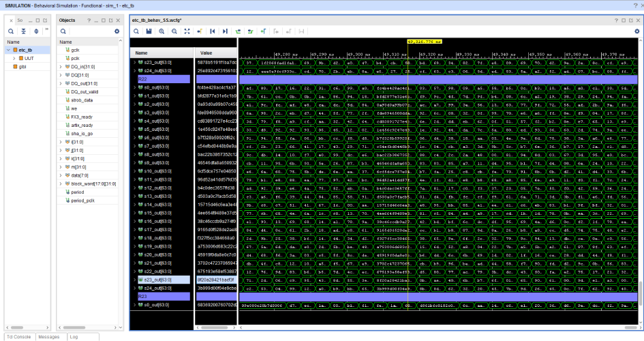
Task: Select s20_out[63:0] waveform row
Action: [157, 254]
